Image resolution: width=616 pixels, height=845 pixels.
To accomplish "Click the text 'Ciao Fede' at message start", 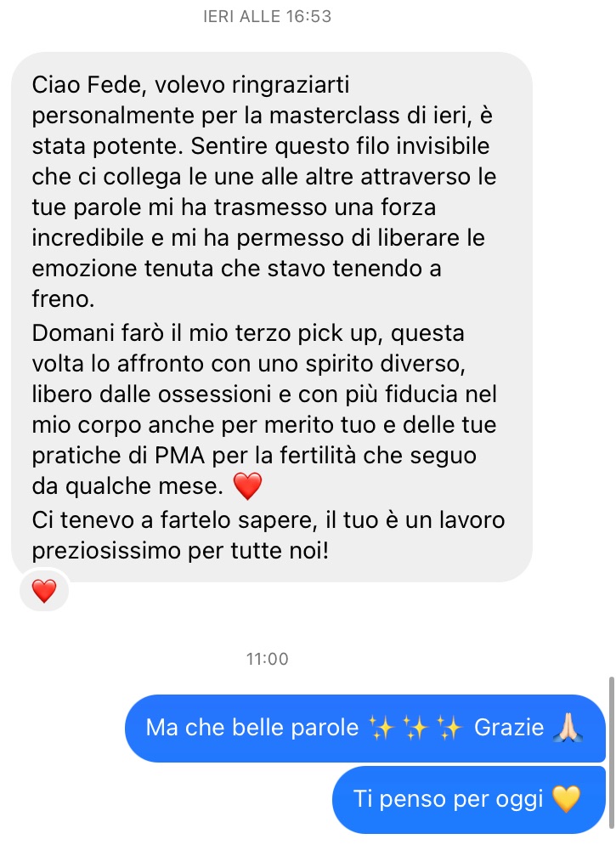I will coord(89,85).
